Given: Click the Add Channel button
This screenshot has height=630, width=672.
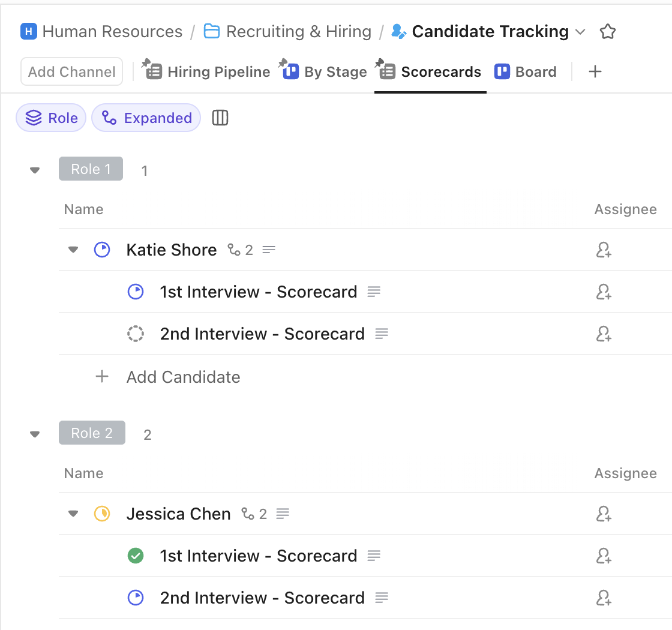Looking at the screenshot, I should point(71,71).
